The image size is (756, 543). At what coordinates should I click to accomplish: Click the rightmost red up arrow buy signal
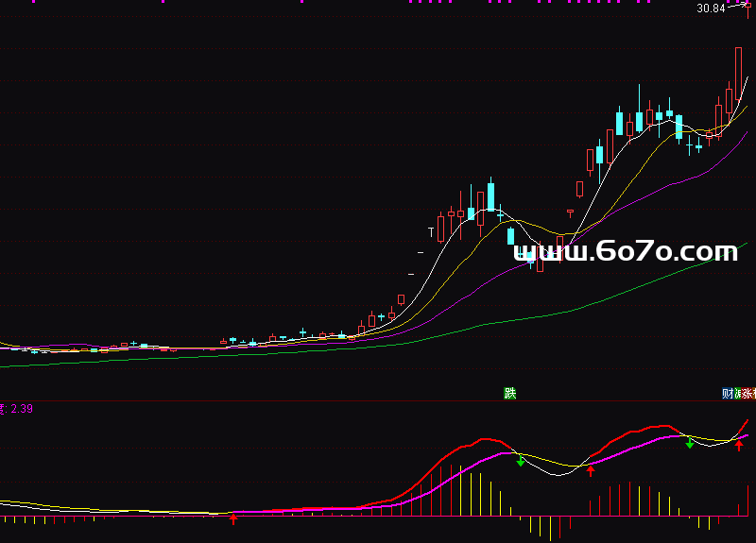click(x=739, y=445)
